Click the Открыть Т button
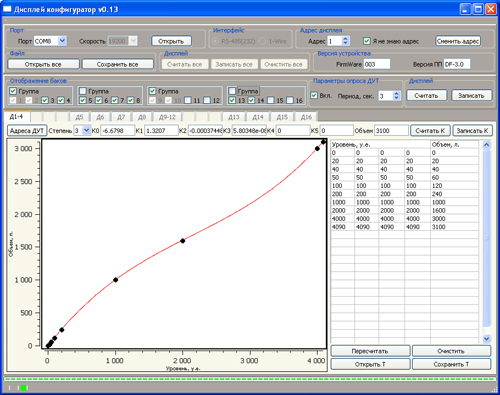This screenshot has height=395, width=500. point(370,364)
